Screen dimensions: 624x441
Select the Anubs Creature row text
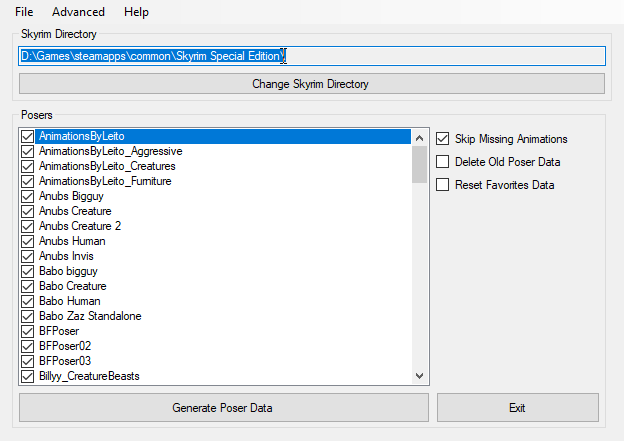coord(75,211)
